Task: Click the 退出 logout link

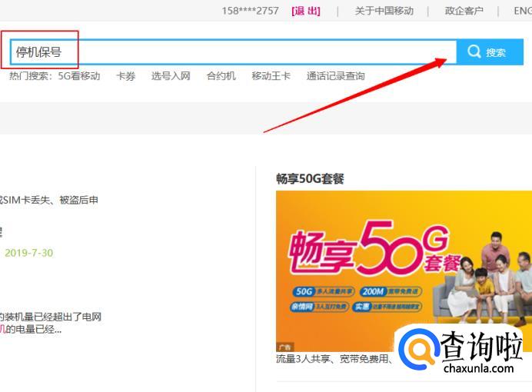Action: pos(306,11)
